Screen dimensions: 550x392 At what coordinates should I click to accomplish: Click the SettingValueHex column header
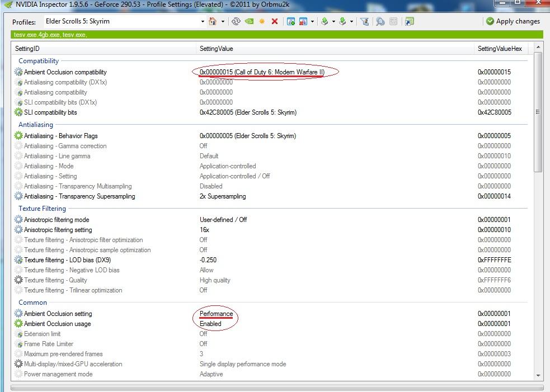pos(499,49)
